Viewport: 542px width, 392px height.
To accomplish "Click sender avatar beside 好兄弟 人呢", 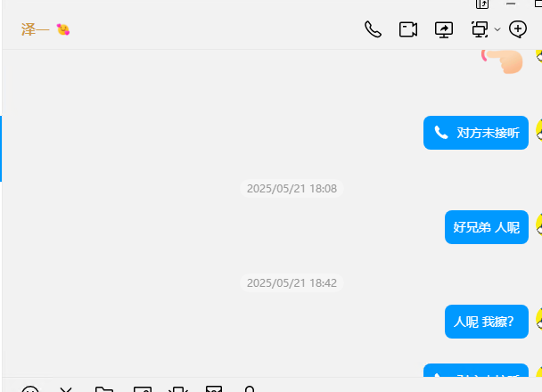I will 539,225.
